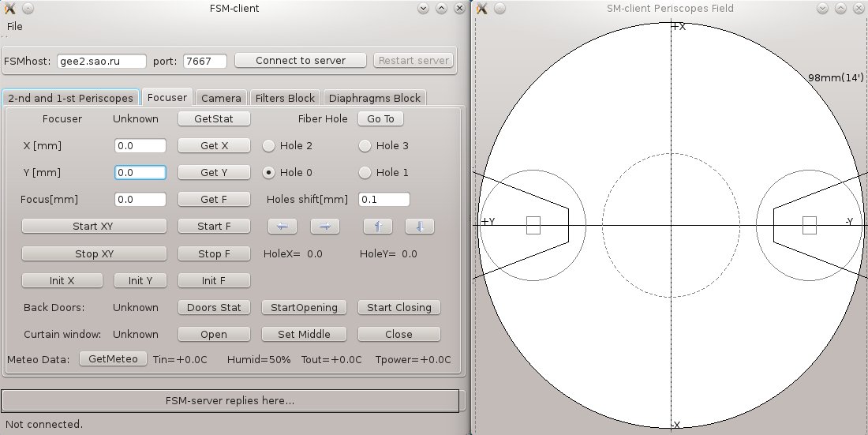The image size is (868, 435).
Task: Click the Init X button
Action: pyautogui.click(x=62, y=280)
